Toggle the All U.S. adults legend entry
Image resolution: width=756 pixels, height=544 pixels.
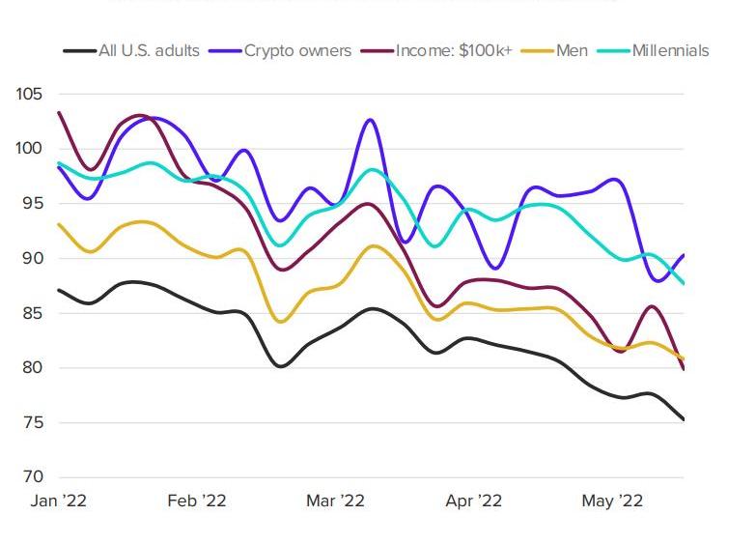tap(149, 50)
